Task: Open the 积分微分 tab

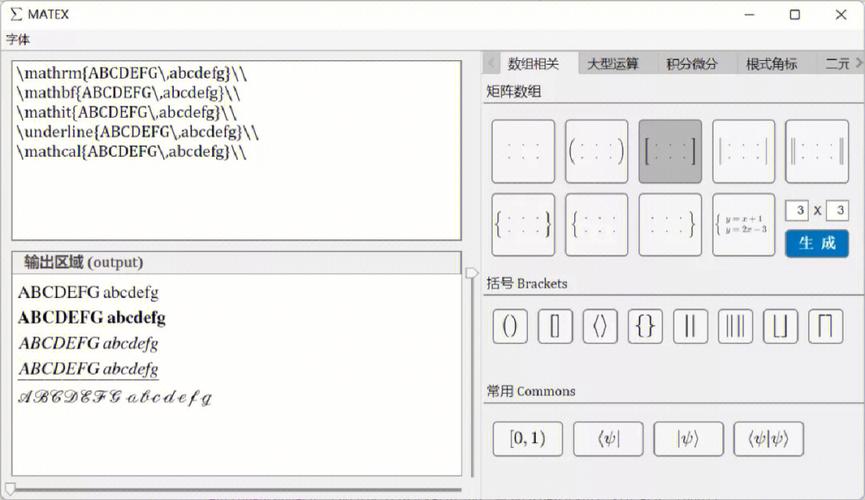Action: tap(692, 63)
